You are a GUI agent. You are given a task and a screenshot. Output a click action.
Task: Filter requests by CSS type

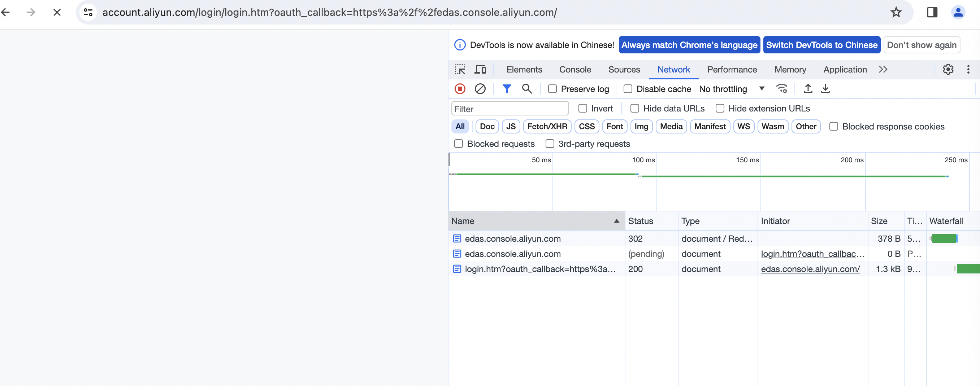586,127
